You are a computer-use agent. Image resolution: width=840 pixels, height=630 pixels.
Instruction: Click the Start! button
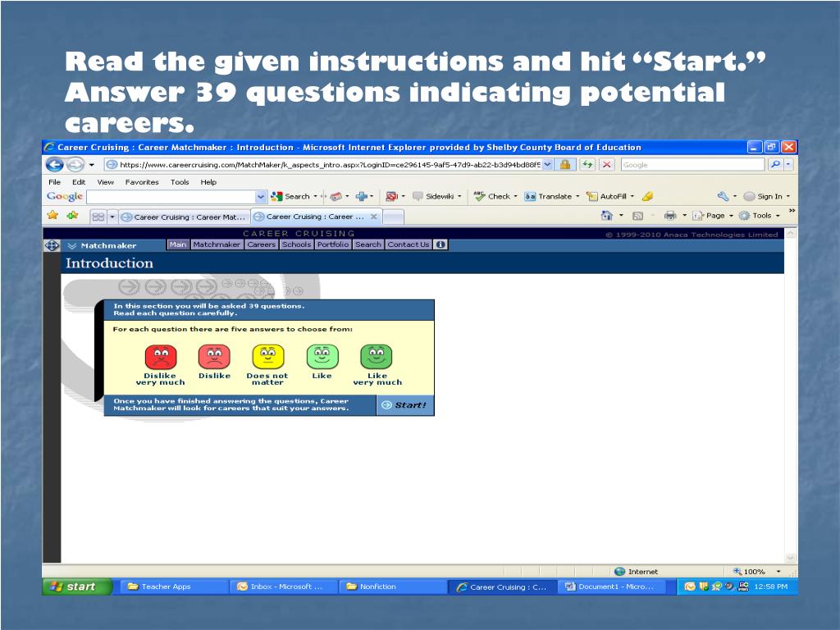[x=405, y=405]
